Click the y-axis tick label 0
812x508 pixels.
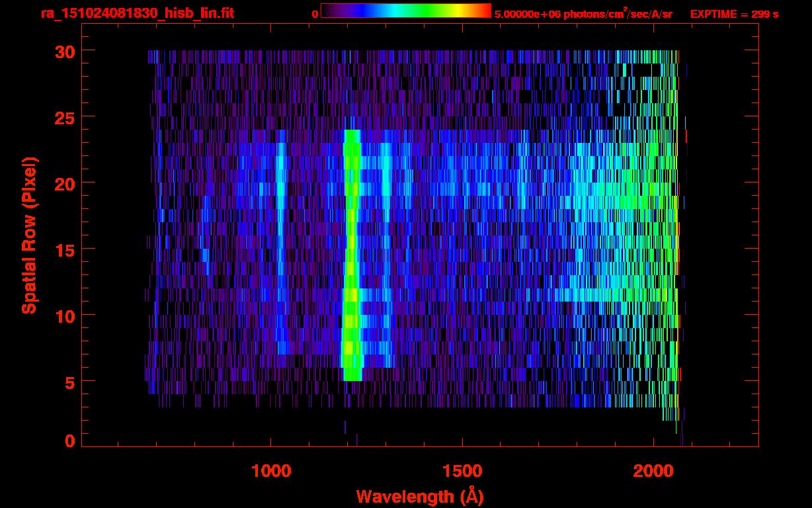[68, 441]
